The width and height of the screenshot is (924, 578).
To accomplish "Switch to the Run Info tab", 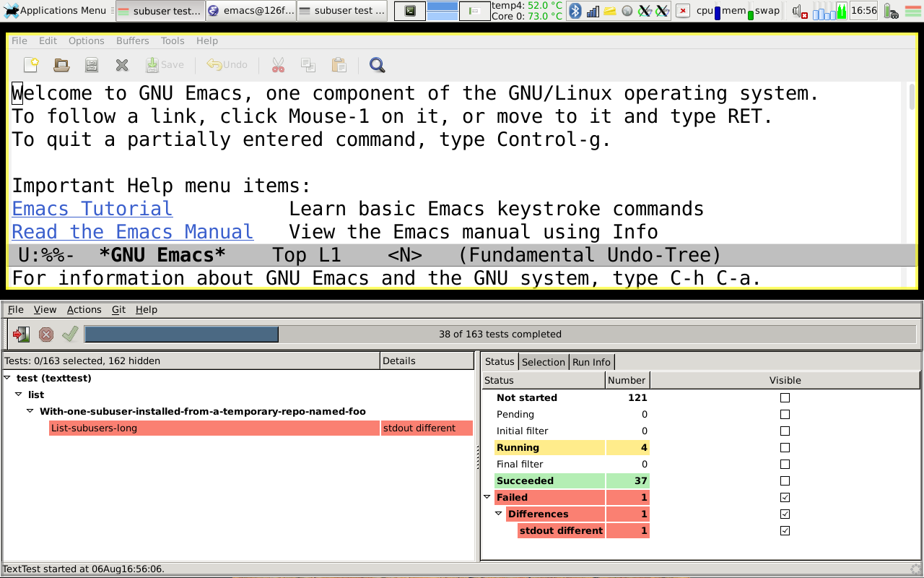I will (591, 362).
